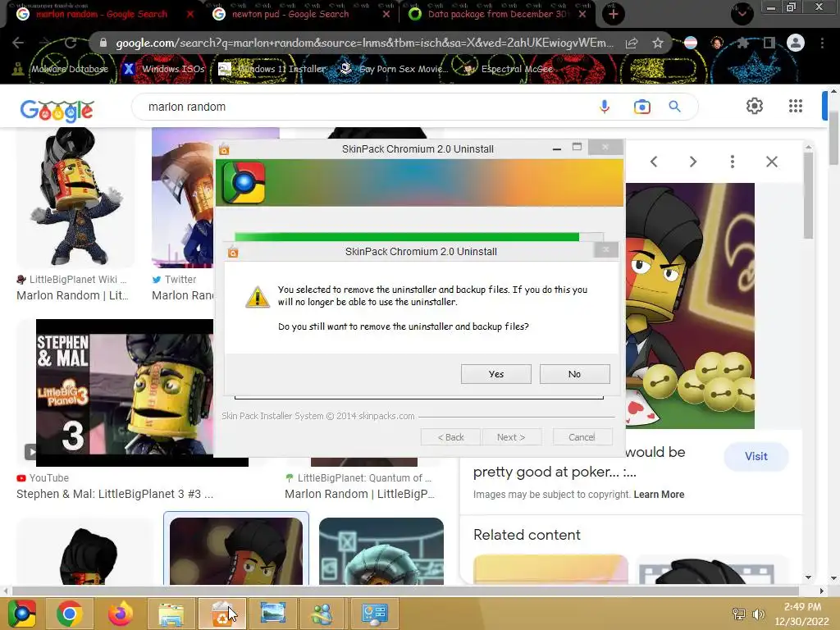
Task: Open the Chrome profile avatar
Action: (796, 43)
